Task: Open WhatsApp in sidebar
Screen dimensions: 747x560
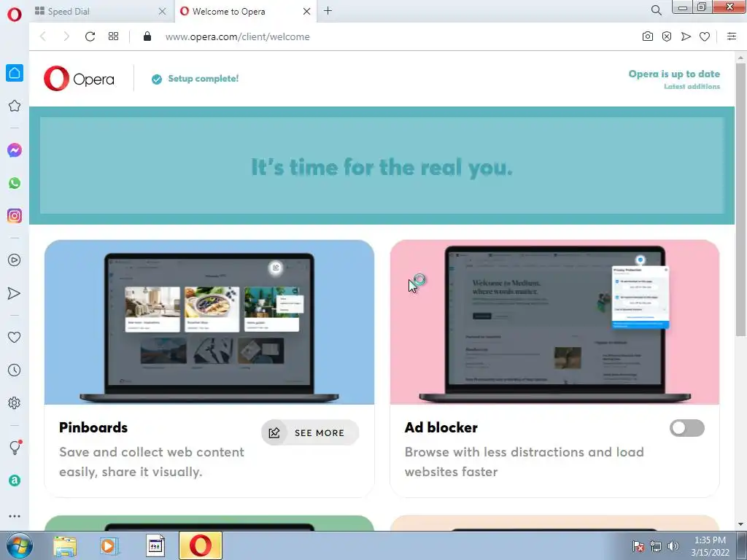Action: tap(15, 183)
